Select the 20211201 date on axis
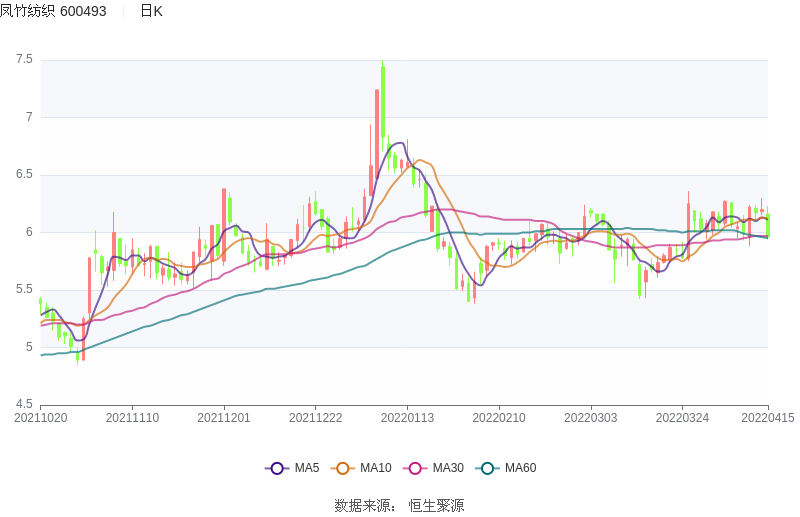The width and height of the screenshot is (800, 517). [x=224, y=418]
